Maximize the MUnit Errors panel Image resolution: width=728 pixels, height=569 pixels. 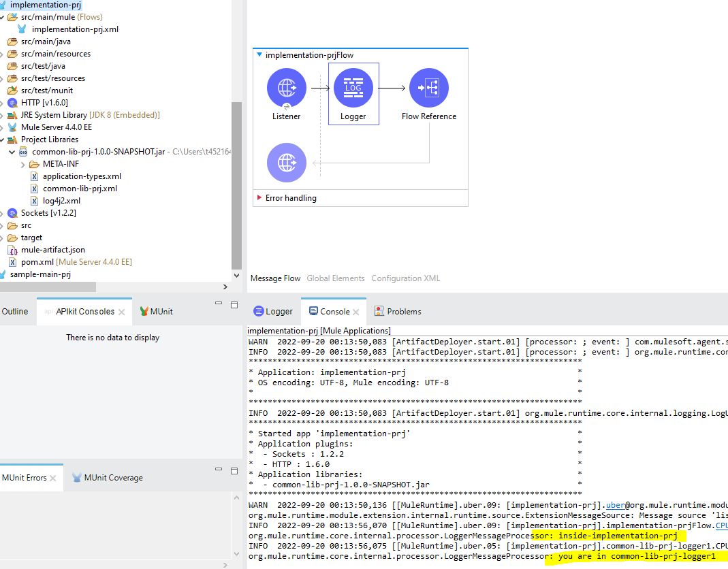pos(234,470)
